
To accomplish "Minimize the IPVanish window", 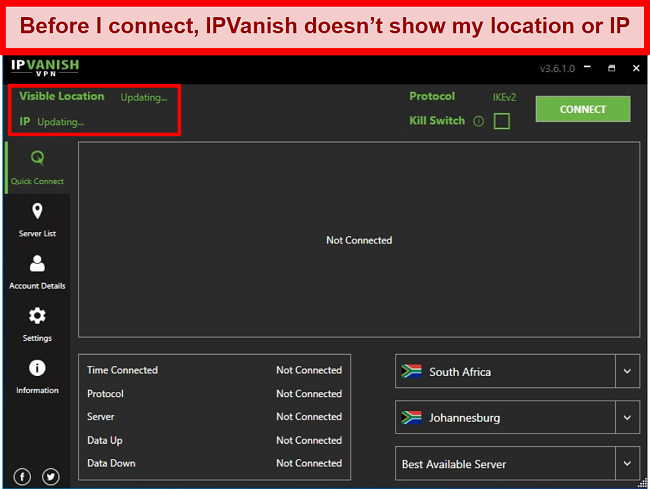I will (x=587, y=67).
